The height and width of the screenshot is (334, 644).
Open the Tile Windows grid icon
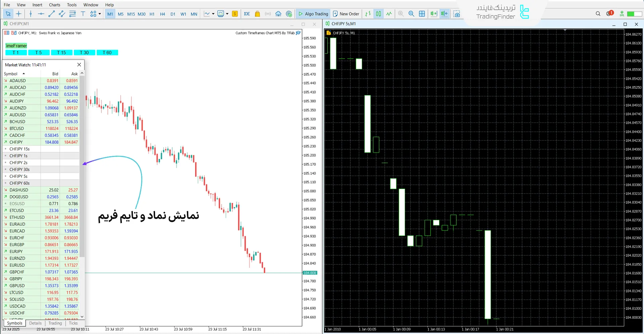422,14
